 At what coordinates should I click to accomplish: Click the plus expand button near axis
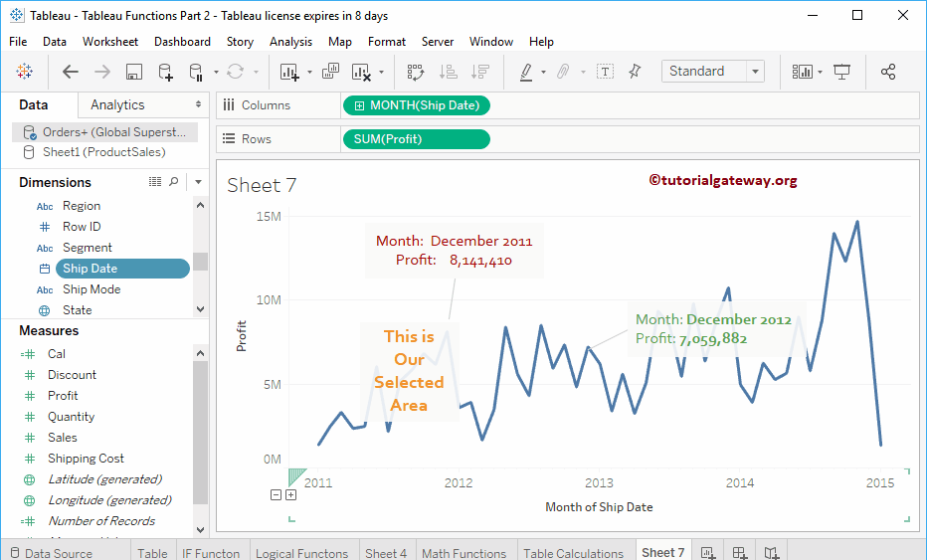coord(290,495)
